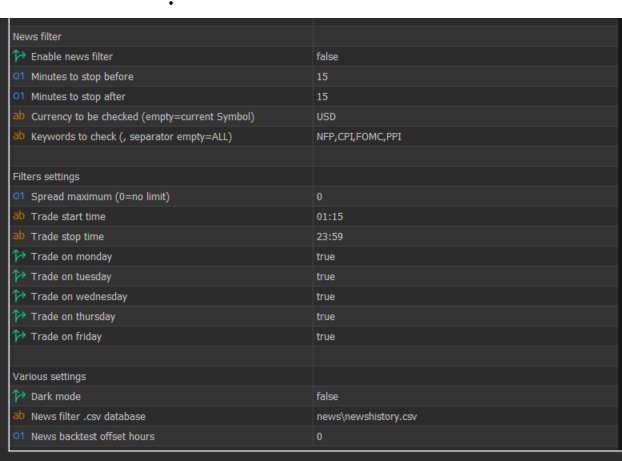This screenshot has height=461, width=622.
Task: Click the boolean icon beside Trade on tuesday
Action: click(x=19, y=276)
